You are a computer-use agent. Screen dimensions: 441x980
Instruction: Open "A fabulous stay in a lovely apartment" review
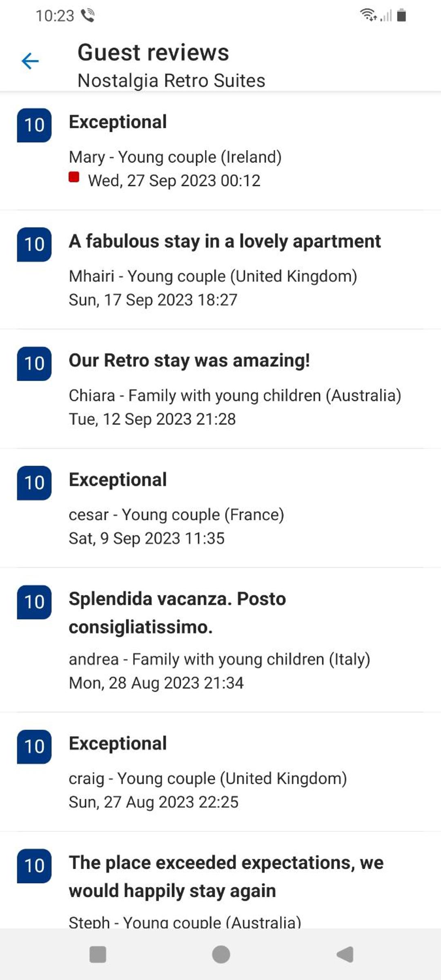click(x=220, y=269)
